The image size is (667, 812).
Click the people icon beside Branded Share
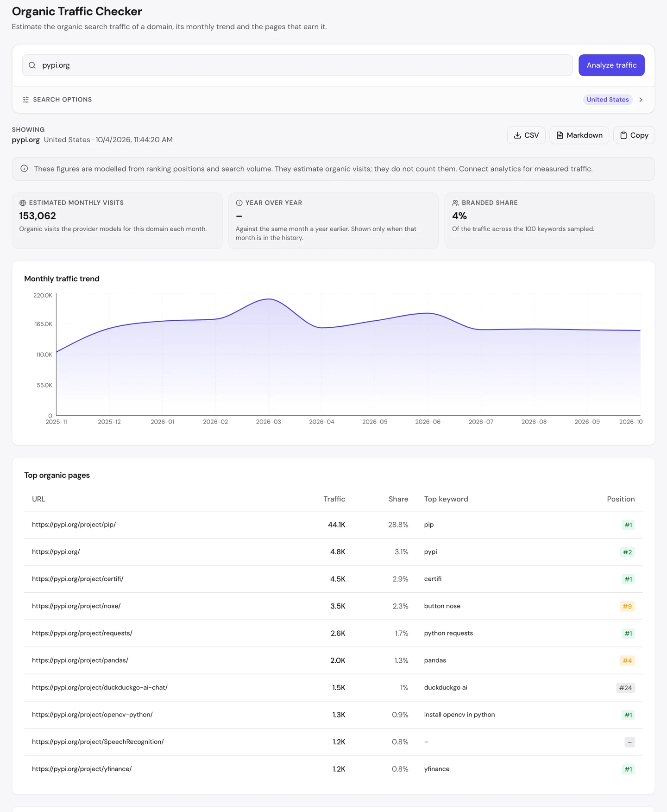[x=455, y=203]
